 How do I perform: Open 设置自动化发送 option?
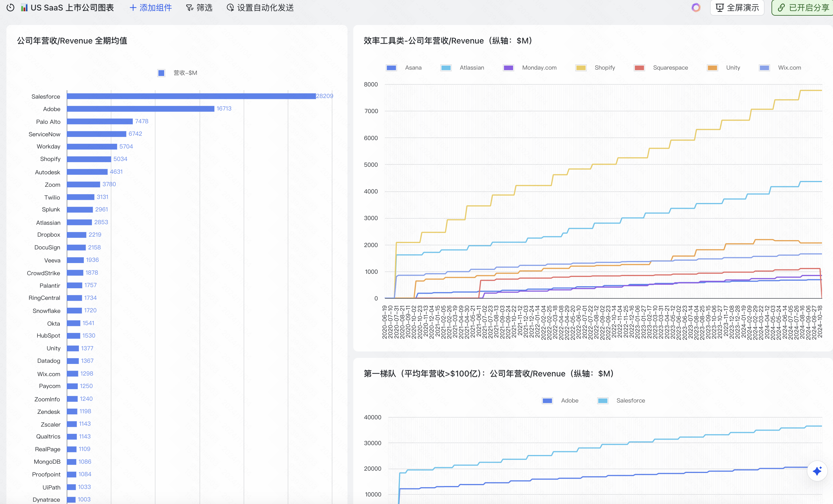click(x=265, y=8)
